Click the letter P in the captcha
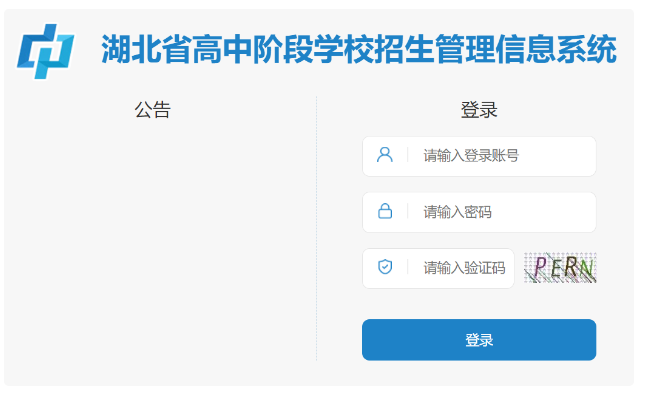 click(x=540, y=267)
